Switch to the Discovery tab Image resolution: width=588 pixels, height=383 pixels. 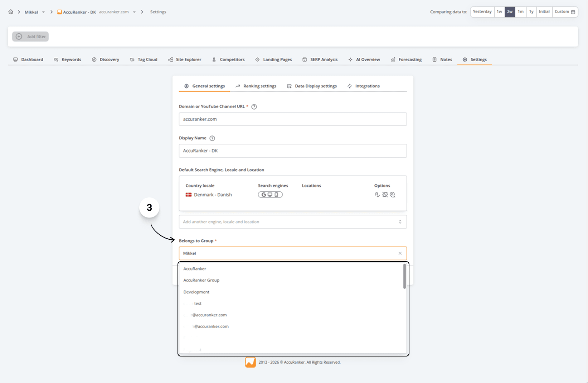106,59
